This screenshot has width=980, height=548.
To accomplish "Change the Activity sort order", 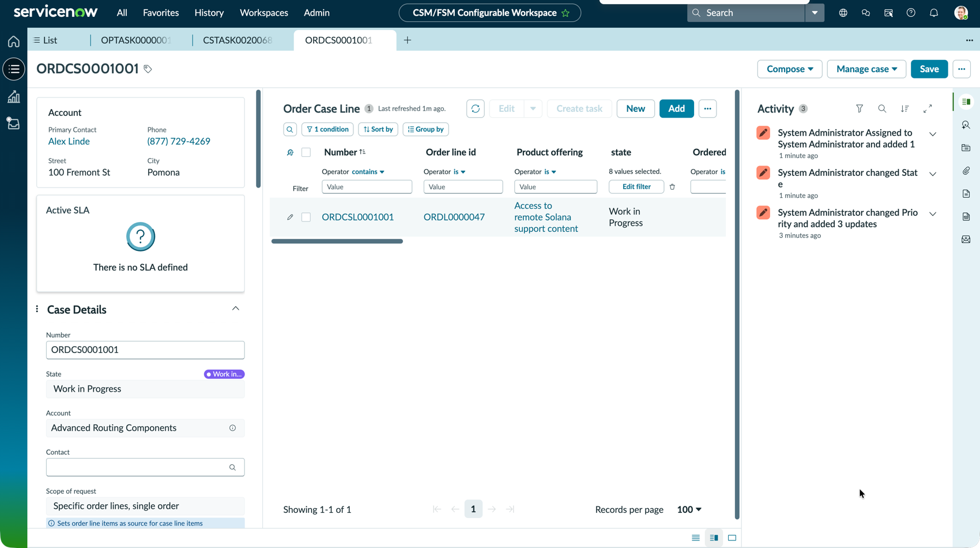I will tap(905, 108).
